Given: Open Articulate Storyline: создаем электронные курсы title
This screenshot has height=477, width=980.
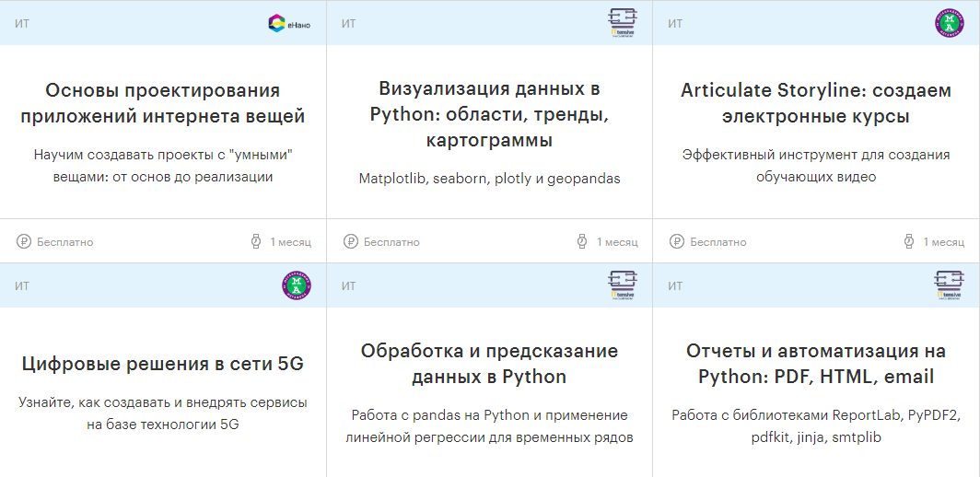Looking at the screenshot, I should click(x=815, y=103).
